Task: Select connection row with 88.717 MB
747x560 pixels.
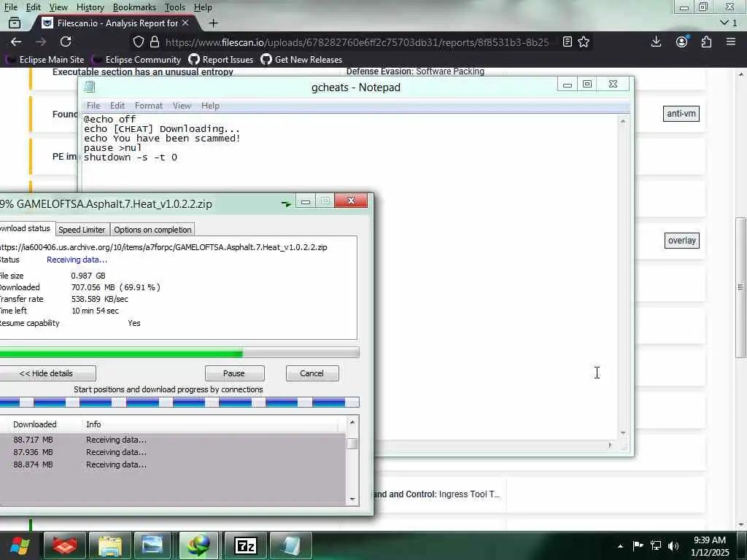Action: [x=173, y=440]
